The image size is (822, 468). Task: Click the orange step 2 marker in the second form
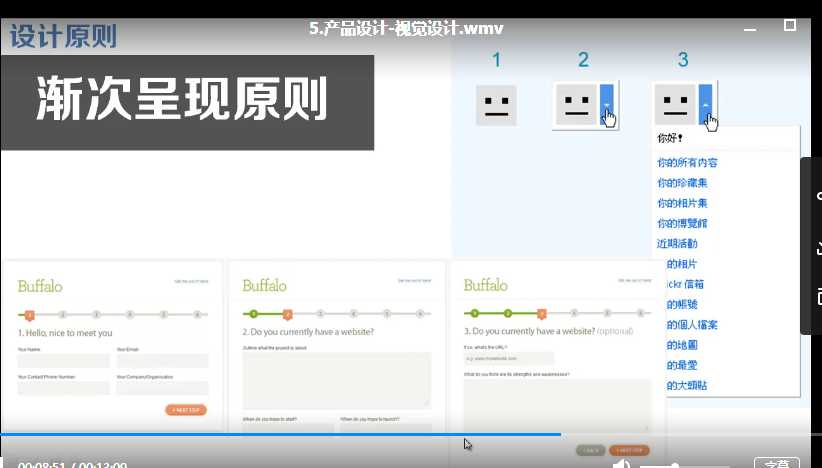click(x=287, y=314)
